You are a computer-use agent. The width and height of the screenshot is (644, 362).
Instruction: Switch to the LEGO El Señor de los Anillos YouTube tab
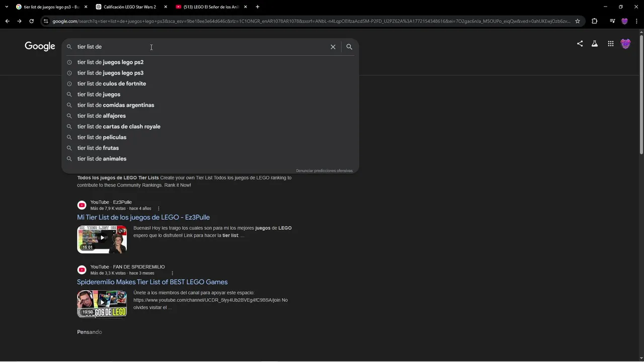(211, 7)
